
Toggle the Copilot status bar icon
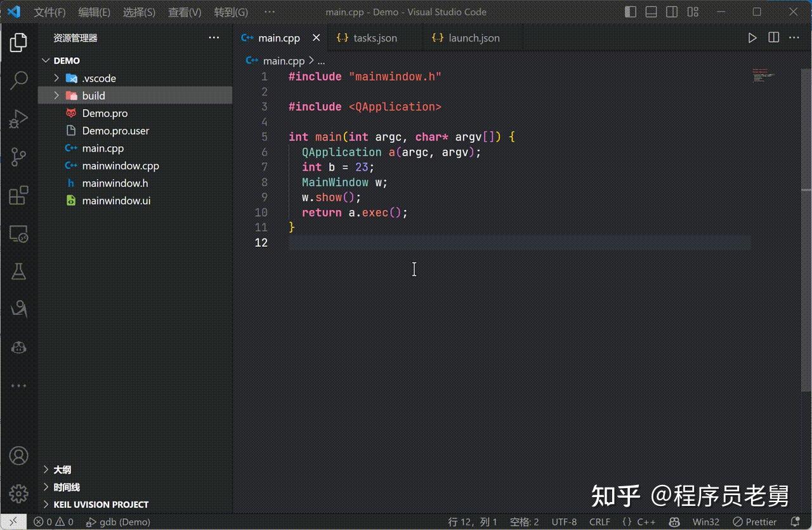674,522
